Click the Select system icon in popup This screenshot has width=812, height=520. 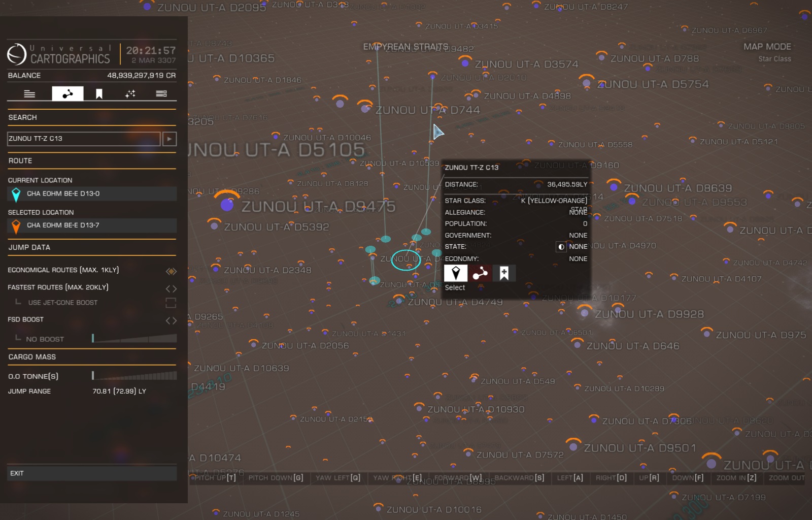coord(456,273)
